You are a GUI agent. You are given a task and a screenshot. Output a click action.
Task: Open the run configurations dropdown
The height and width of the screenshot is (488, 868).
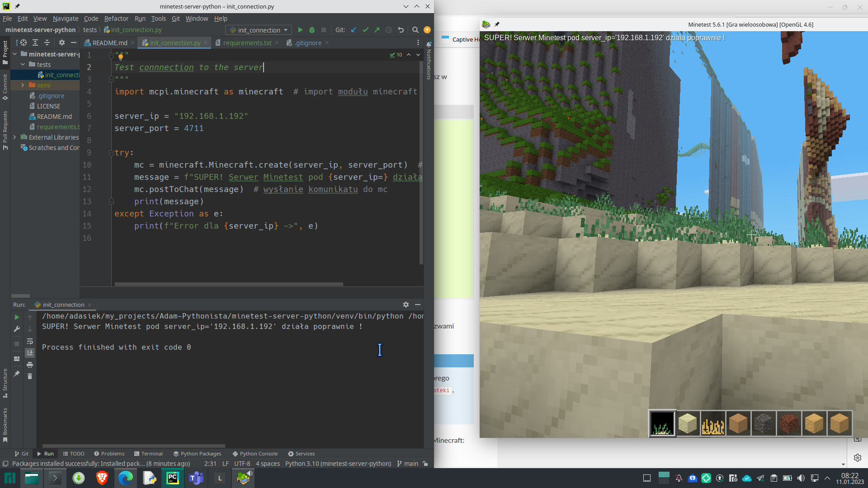pyautogui.click(x=258, y=30)
